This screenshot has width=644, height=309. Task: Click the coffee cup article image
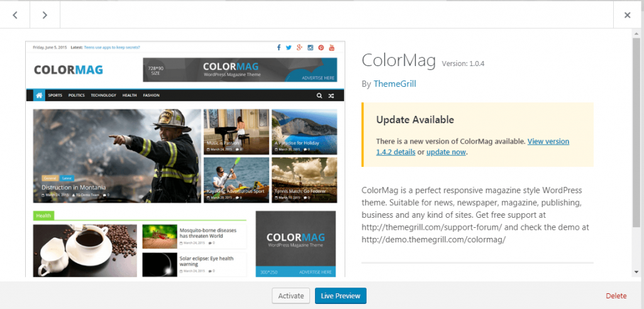coord(85,250)
